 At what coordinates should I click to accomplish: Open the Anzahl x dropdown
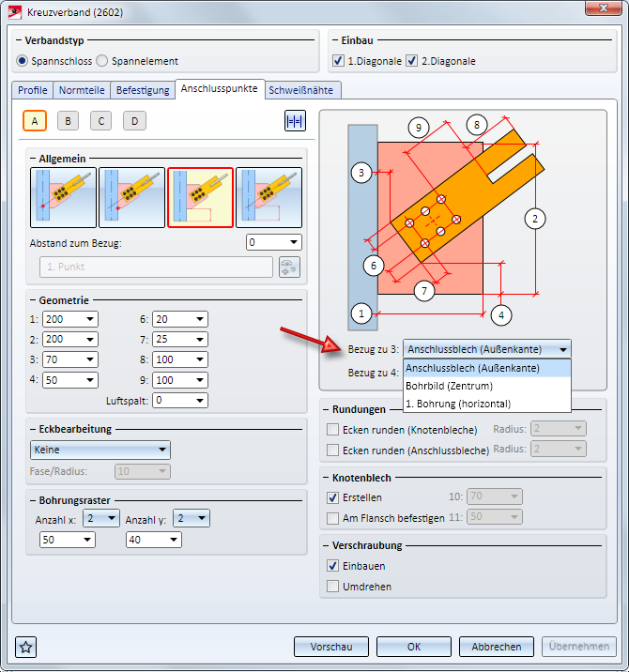click(x=101, y=518)
